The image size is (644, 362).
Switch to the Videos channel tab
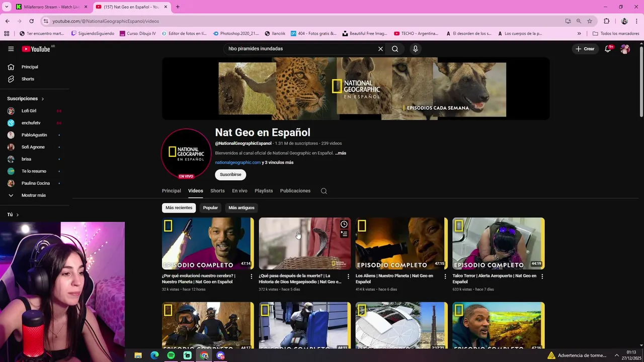(x=196, y=191)
